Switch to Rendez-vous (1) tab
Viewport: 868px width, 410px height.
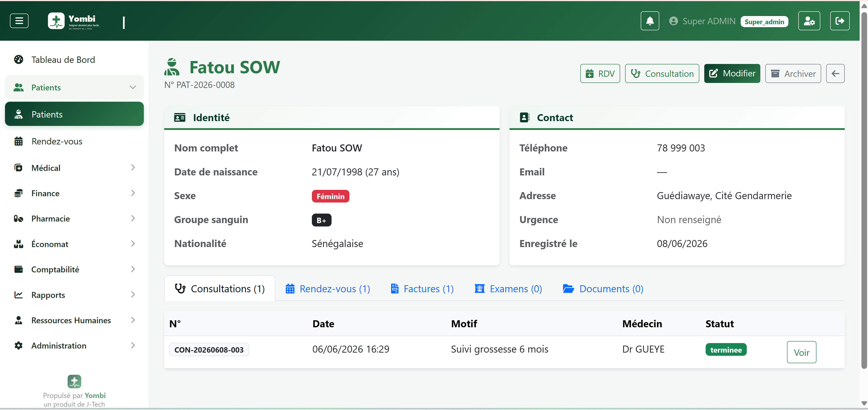click(327, 288)
